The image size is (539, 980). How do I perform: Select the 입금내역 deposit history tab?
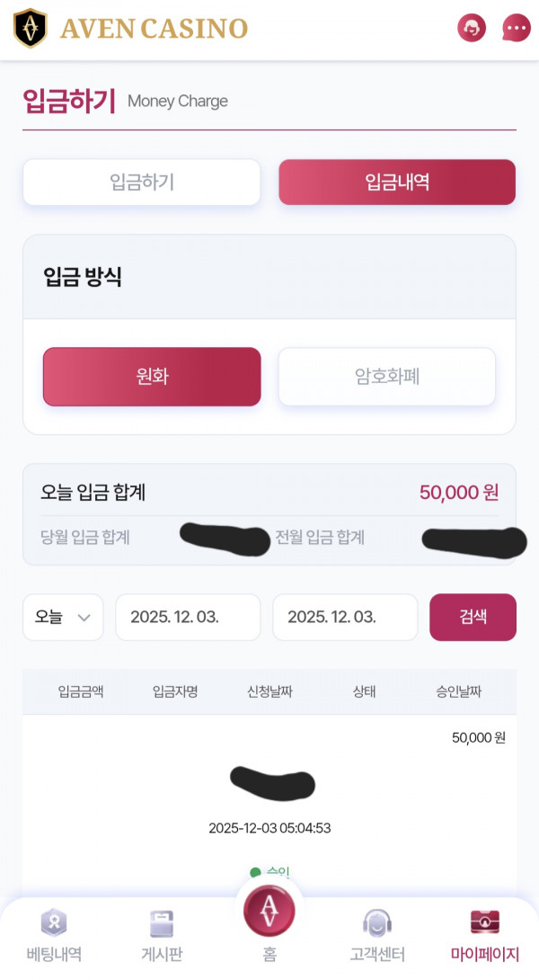click(396, 182)
